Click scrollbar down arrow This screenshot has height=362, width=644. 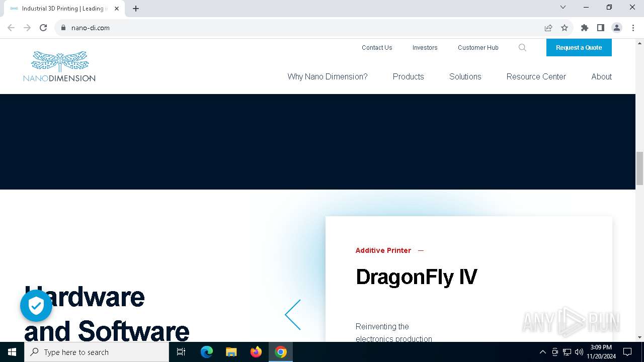pos(639,337)
